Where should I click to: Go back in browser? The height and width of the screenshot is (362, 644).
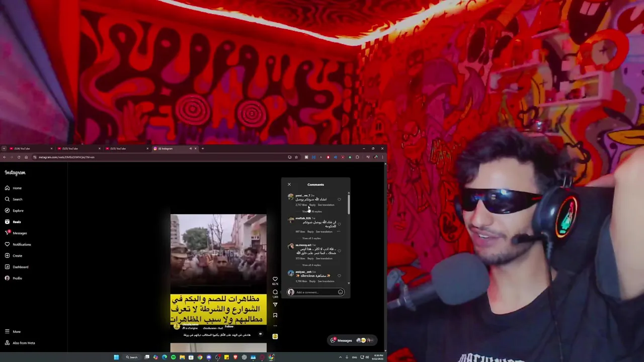(4, 157)
